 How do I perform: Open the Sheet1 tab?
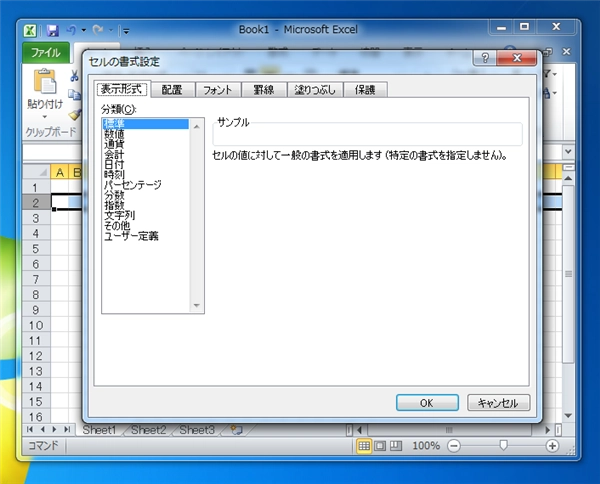[99, 430]
